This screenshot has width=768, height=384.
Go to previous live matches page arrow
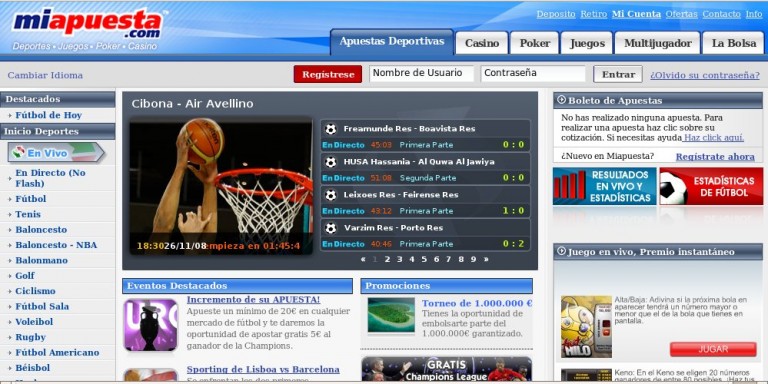coord(363,259)
